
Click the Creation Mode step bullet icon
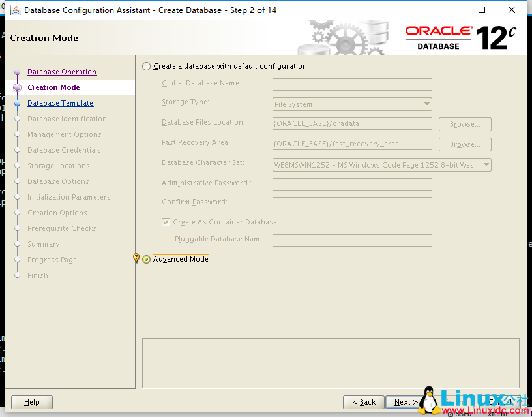[x=16, y=87]
